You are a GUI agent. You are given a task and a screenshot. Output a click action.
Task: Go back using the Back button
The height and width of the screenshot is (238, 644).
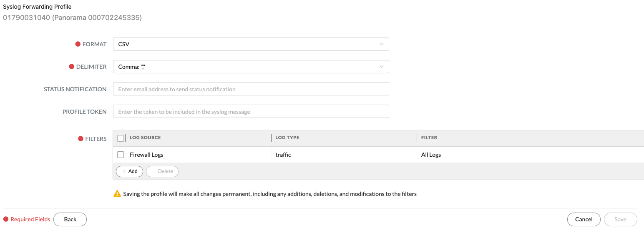pyautogui.click(x=70, y=219)
